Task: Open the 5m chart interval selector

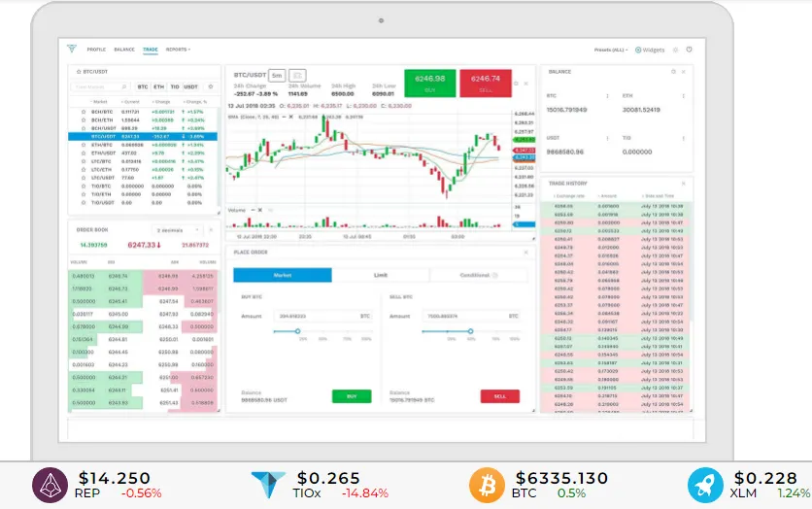Action: pos(277,76)
